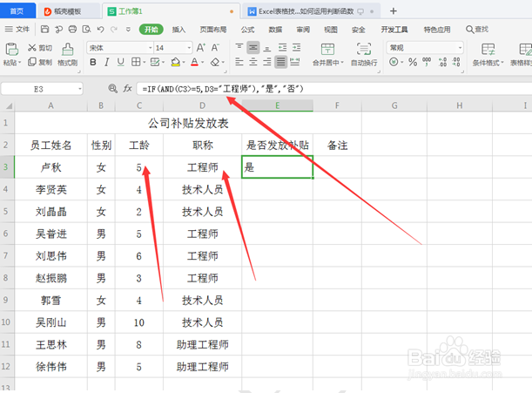Image resolution: width=532 pixels, height=393 pixels.
Task: Apply percent style format
Action: click(x=413, y=62)
